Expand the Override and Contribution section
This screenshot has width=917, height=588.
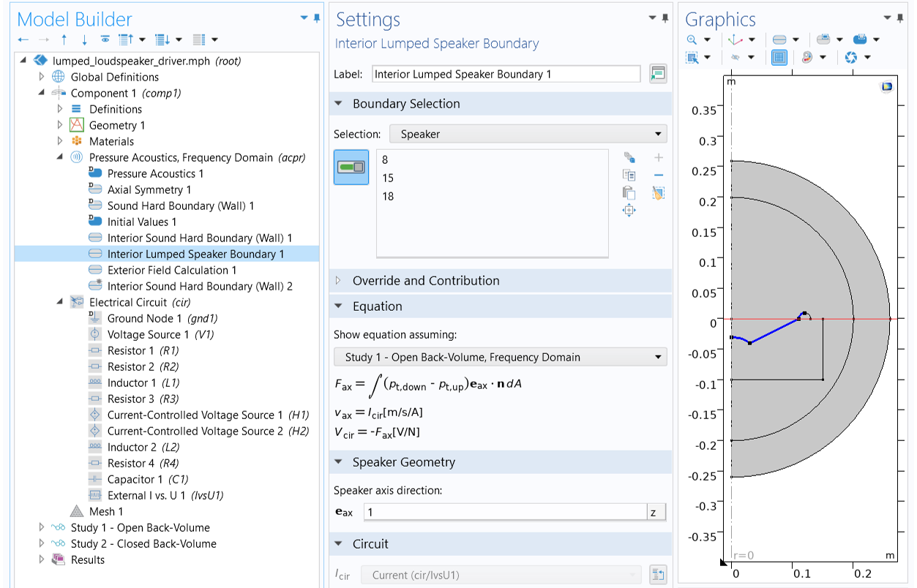pyautogui.click(x=338, y=280)
